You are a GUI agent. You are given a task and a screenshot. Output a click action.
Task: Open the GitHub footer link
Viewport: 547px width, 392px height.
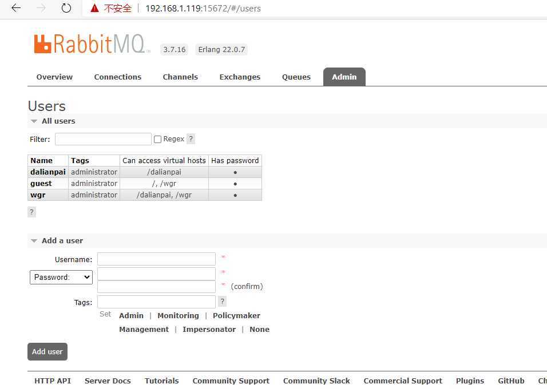pos(511,381)
